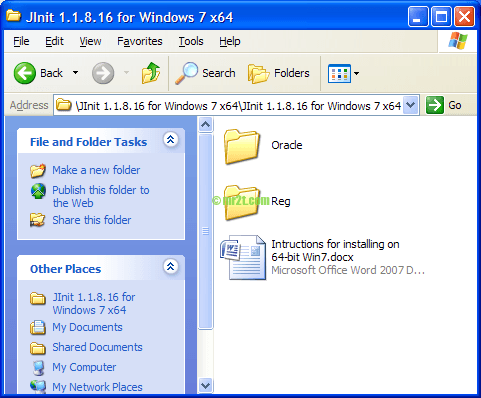
Task: Open the Help menu
Action: click(230, 41)
